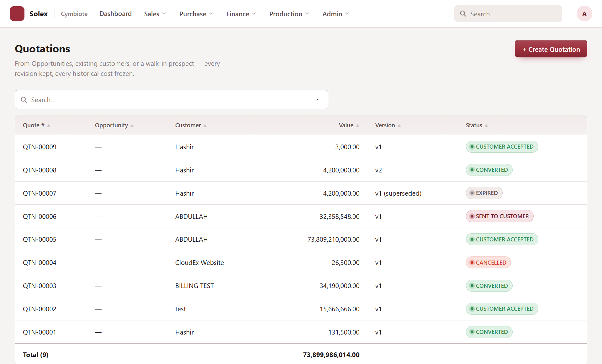Click the value 73,809,210,000.00

click(333, 239)
